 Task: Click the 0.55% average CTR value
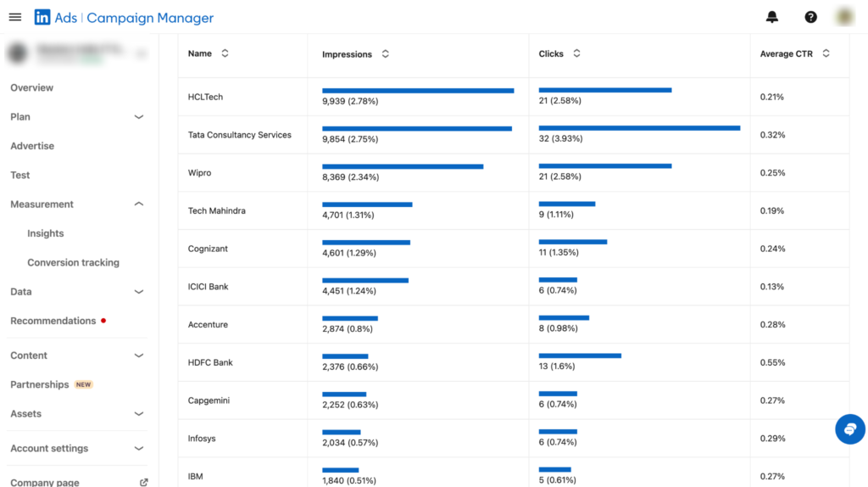pos(772,362)
